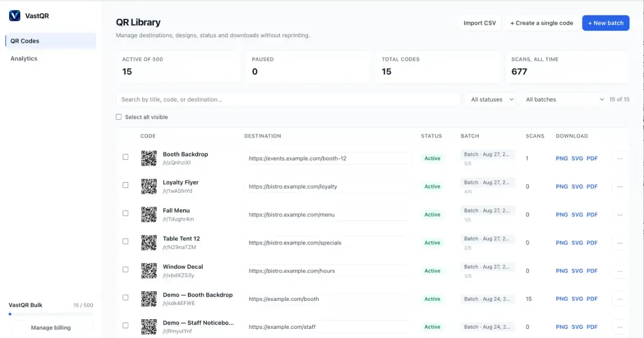
Task: Open the All statuses filter dropdown
Action: click(x=492, y=99)
